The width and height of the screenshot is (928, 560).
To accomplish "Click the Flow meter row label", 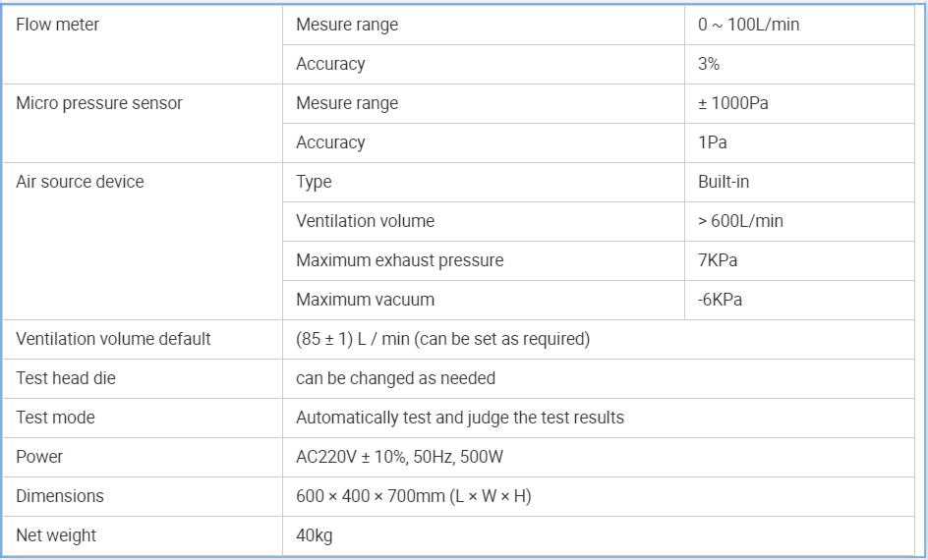I will point(58,25).
